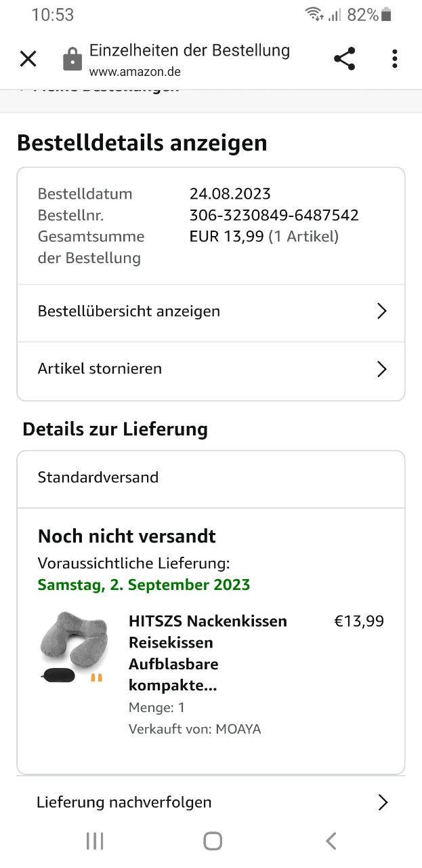Image resolution: width=422 pixels, height=868 pixels.
Task: Open the three-dot overflow menu
Action: [394, 59]
